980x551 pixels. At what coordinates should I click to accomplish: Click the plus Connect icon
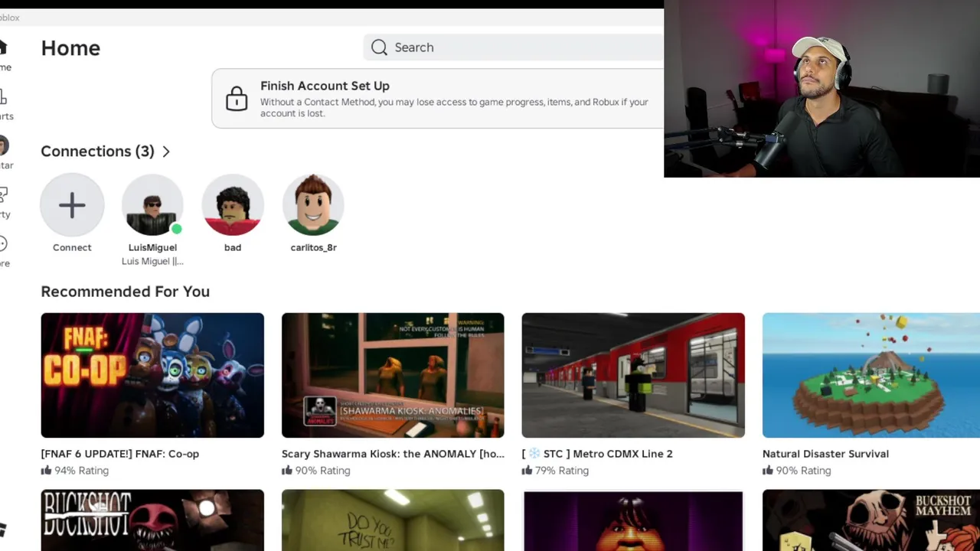coord(72,205)
